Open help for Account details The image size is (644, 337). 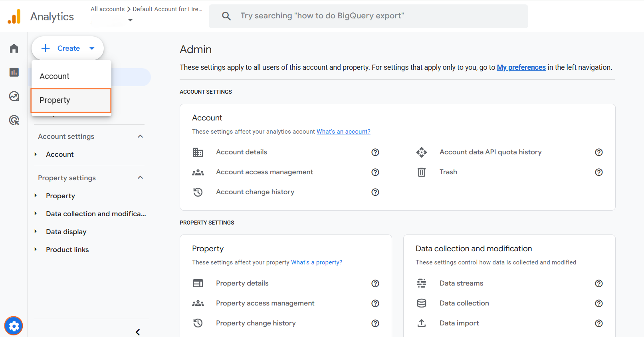coord(375,152)
